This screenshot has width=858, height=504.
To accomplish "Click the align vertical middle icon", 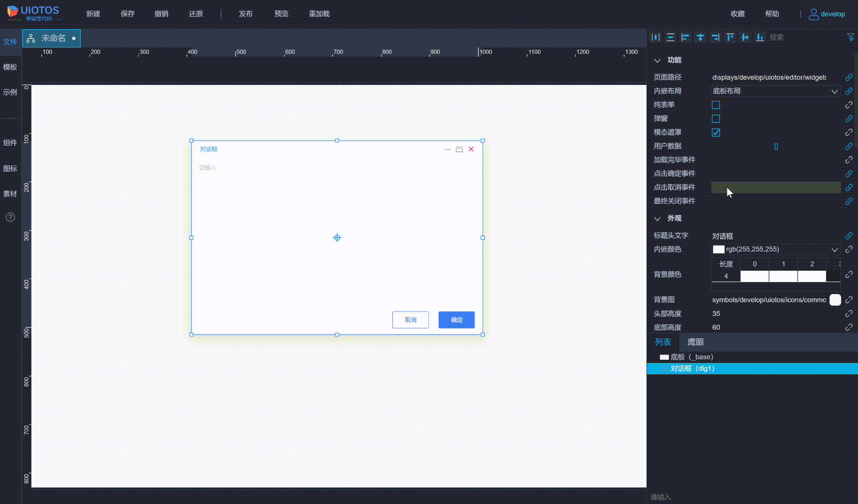I will 745,37.
